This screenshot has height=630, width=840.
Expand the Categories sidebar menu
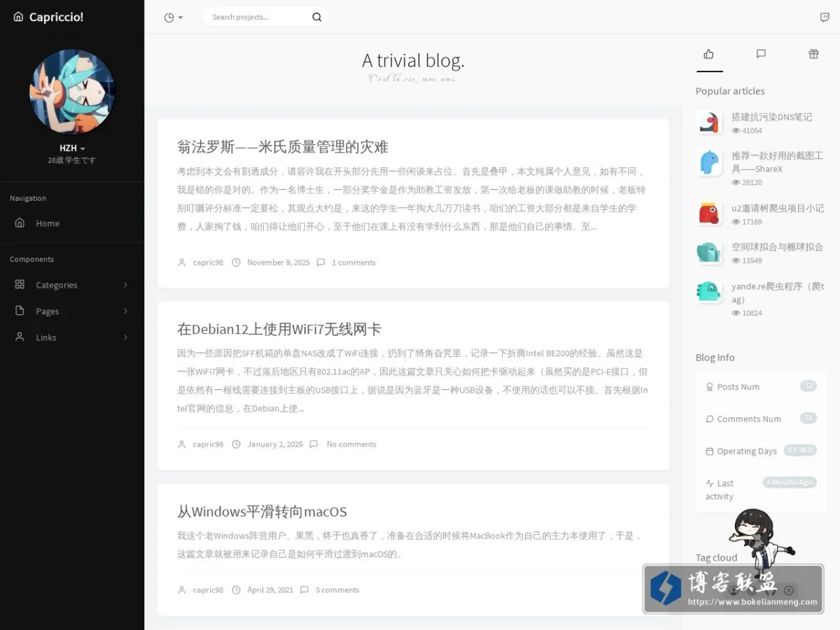tap(72, 285)
